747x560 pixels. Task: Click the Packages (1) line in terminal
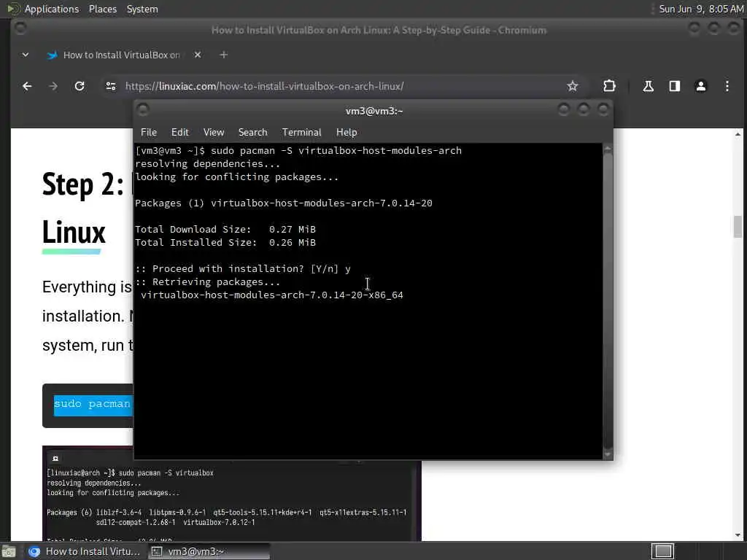click(284, 203)
